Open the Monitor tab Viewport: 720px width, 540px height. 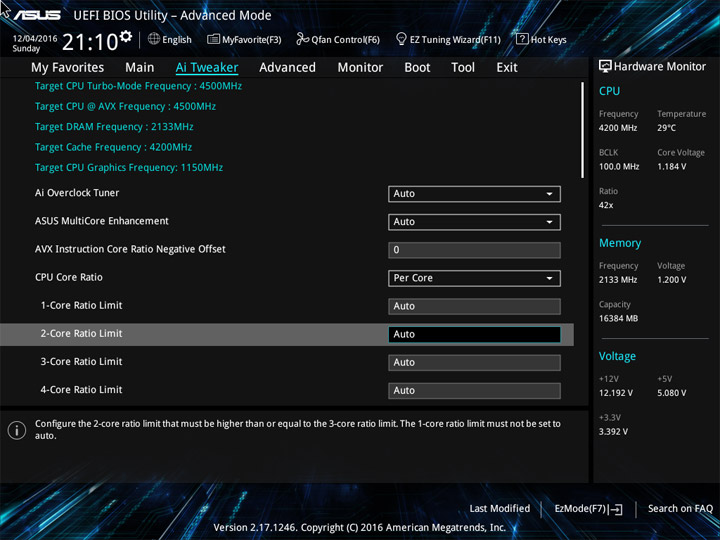click(360, 68)
